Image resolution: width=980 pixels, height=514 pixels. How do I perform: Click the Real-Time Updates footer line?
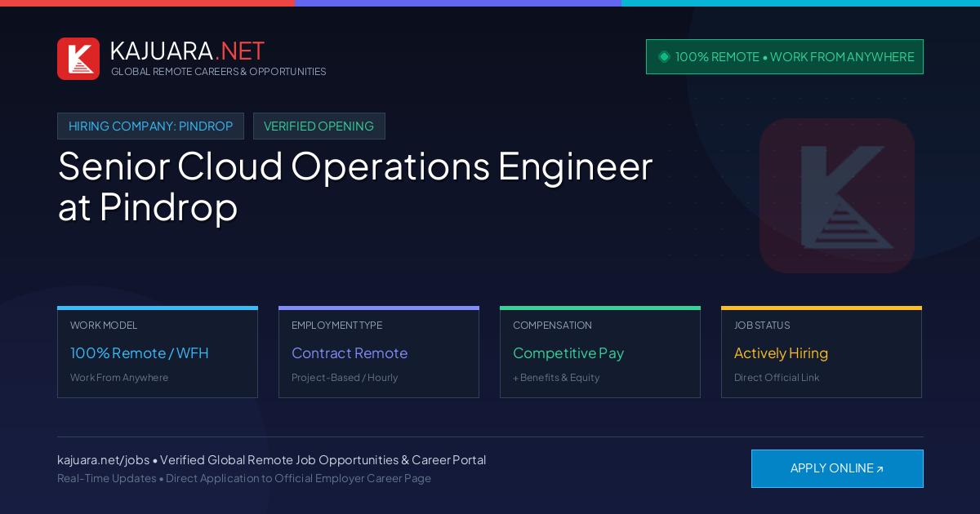point(244,478)
